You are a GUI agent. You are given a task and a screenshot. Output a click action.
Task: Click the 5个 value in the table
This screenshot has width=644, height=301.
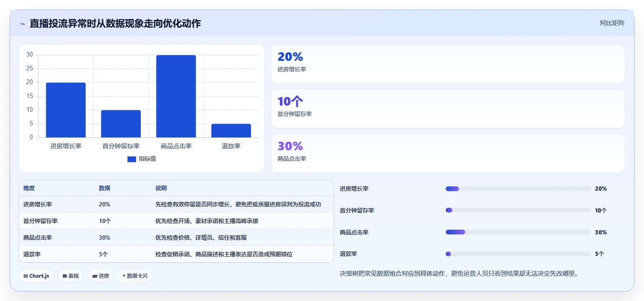click(104, 254)
